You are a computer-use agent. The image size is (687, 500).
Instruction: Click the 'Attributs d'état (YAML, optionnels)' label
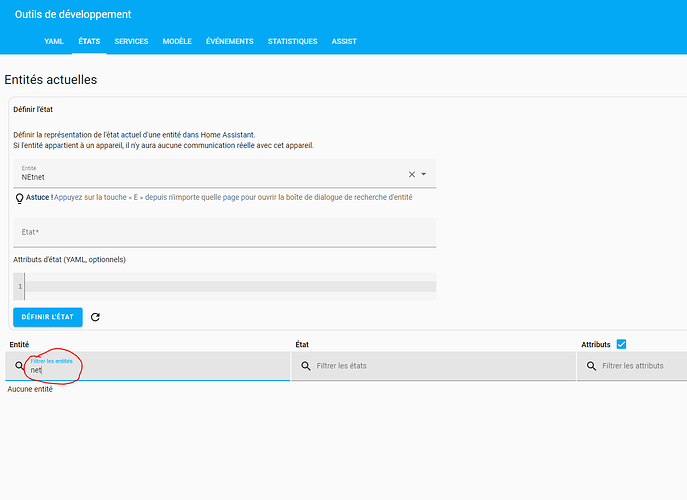tap(69, 259)
